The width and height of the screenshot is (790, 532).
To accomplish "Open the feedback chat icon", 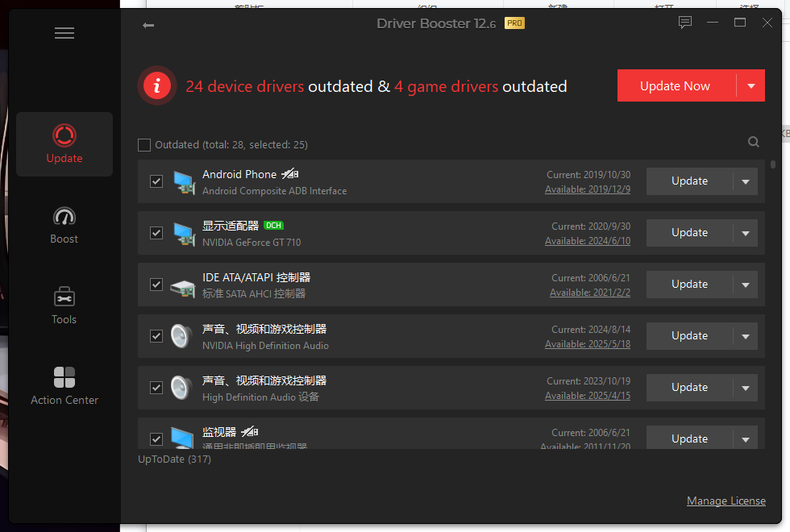I will (x=684, y=23).
